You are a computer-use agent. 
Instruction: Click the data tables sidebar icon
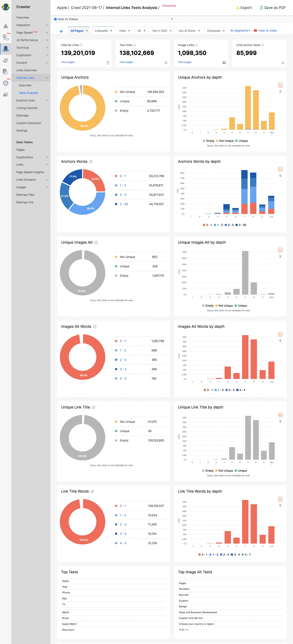6,95
